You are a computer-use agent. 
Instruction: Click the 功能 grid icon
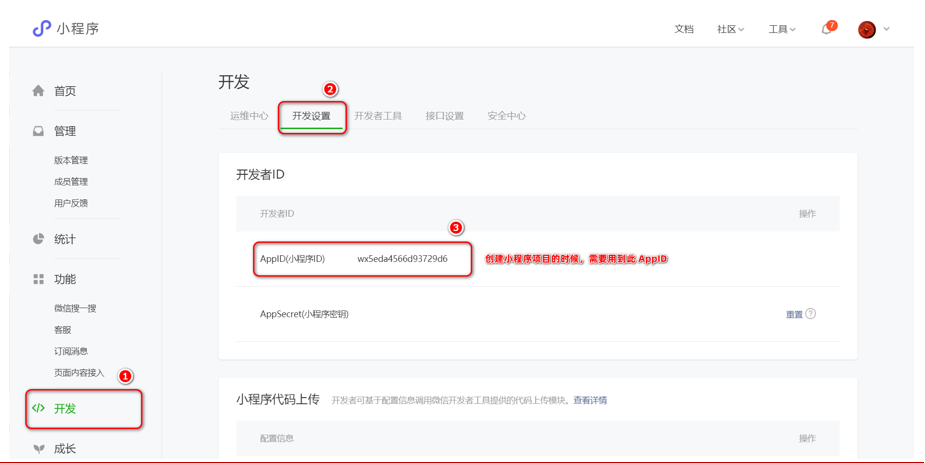(x=38, y=279)
